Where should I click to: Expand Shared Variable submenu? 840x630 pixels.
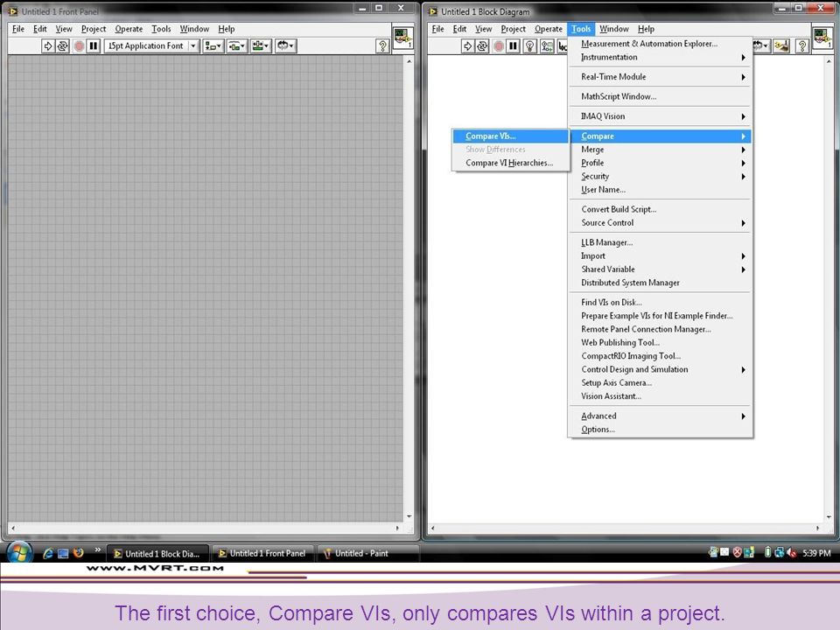[660, 269]
